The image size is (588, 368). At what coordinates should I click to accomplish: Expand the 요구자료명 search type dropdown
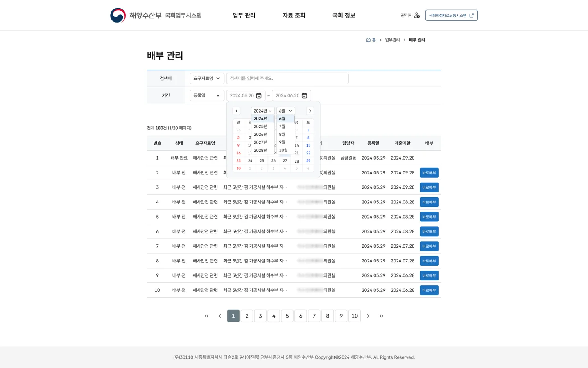pos(207,78)
